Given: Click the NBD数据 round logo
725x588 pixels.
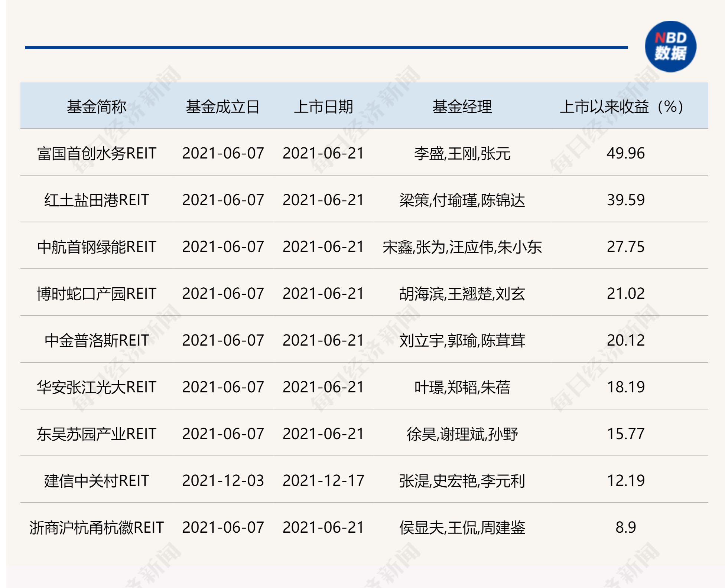Looking at the screenshot, I should coord(670,47).
